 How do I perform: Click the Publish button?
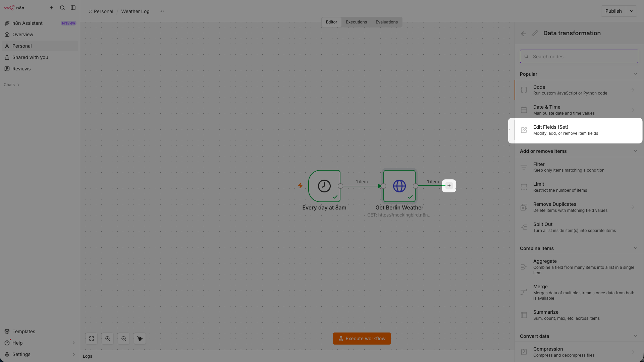pyautogui.click(x=613, y=11)
